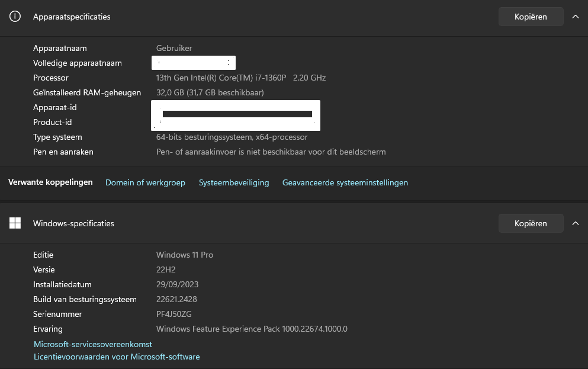Select the version value '22H2'

click(x=166, y=269)
